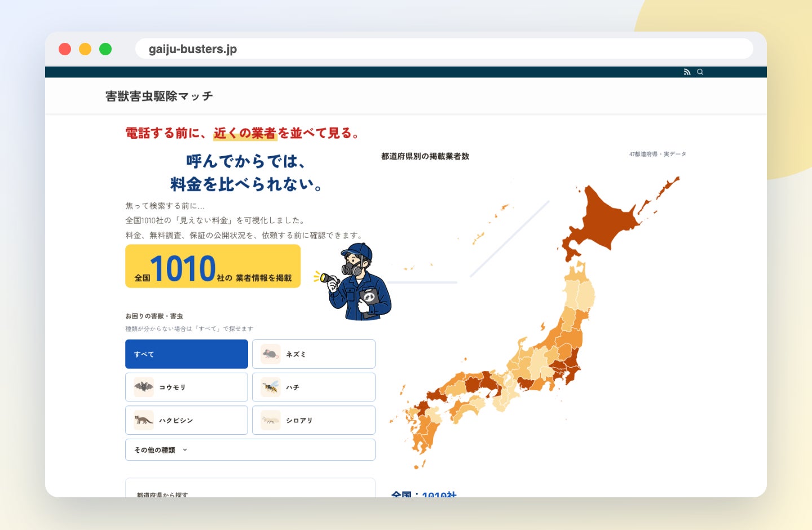Image resolution: width=812 pixels, height=530 pixels.
Task: Click the chevron beside その他の種類
Action: [x=185, y=450]
